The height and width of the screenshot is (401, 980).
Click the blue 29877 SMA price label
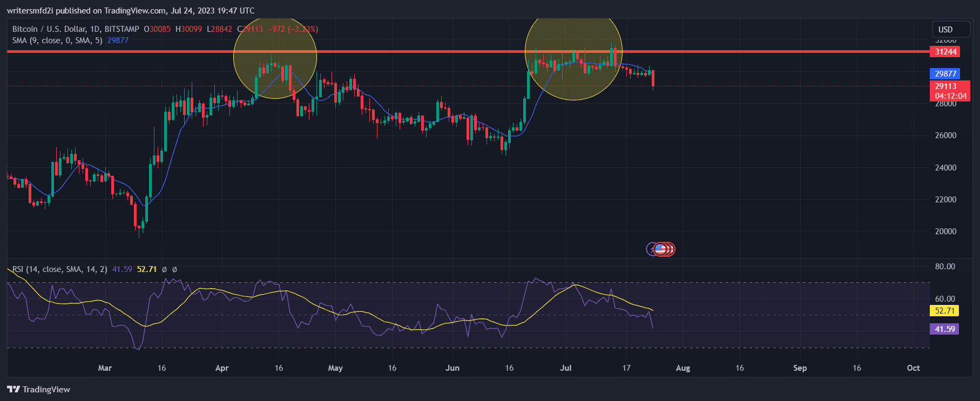(945, 74)
